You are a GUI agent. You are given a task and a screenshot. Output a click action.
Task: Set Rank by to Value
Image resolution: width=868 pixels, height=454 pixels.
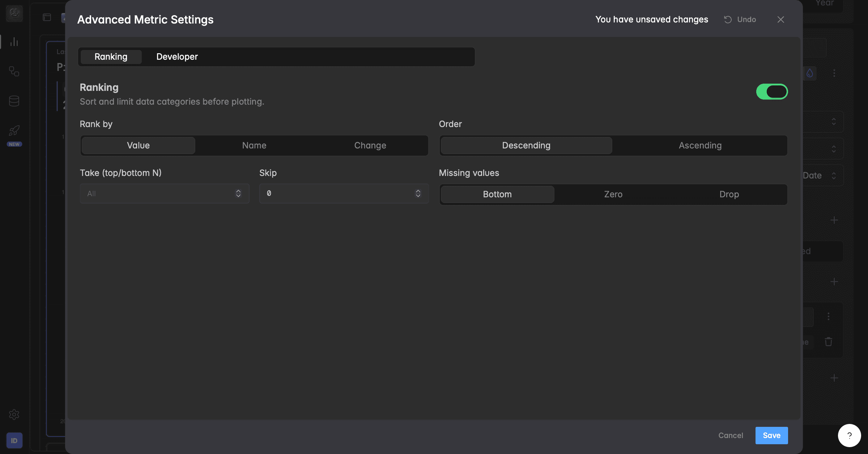coord(138,146)
